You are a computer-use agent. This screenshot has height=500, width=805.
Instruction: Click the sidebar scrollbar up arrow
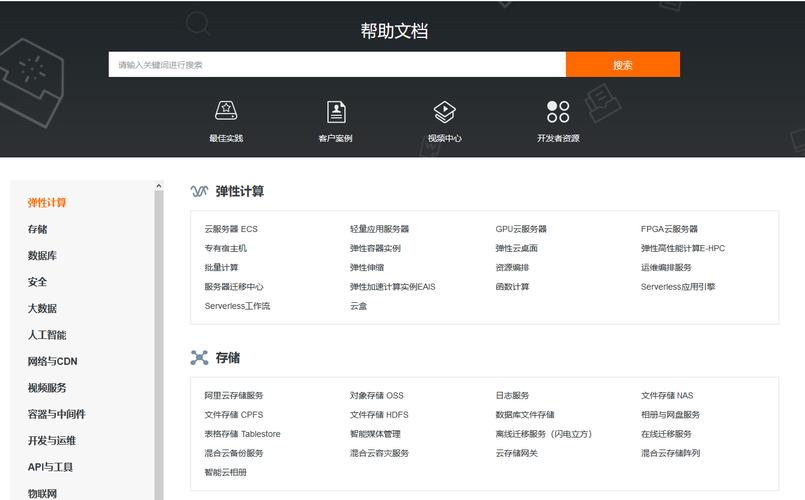point(159,186)
